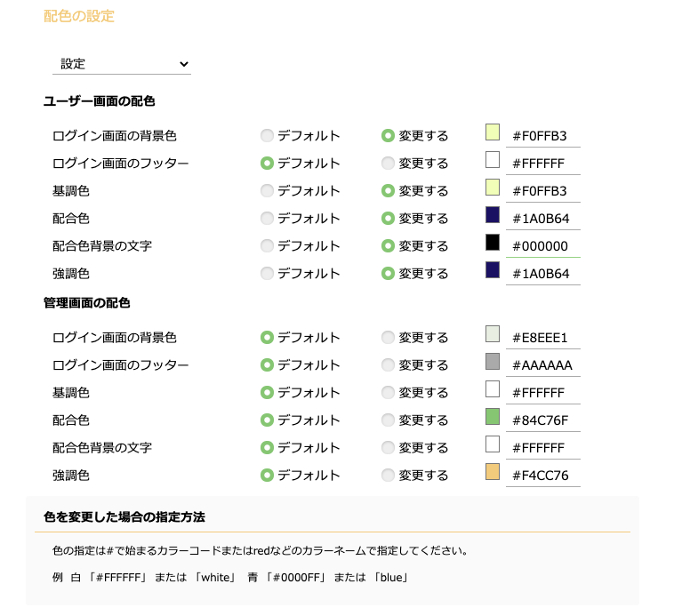Select デフォルト for admin 基調色
Screen dimensions: 682x616
click(x=267, y=393)
